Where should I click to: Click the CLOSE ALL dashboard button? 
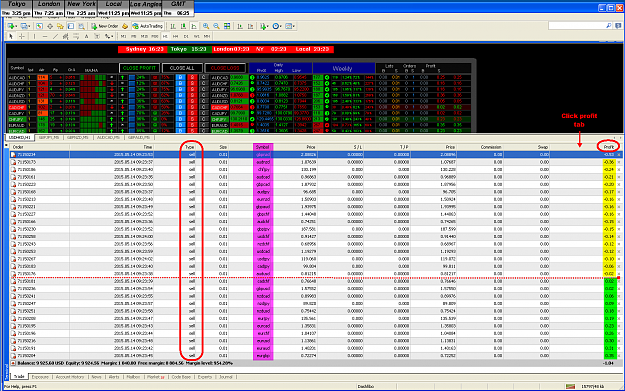(182, 68)
